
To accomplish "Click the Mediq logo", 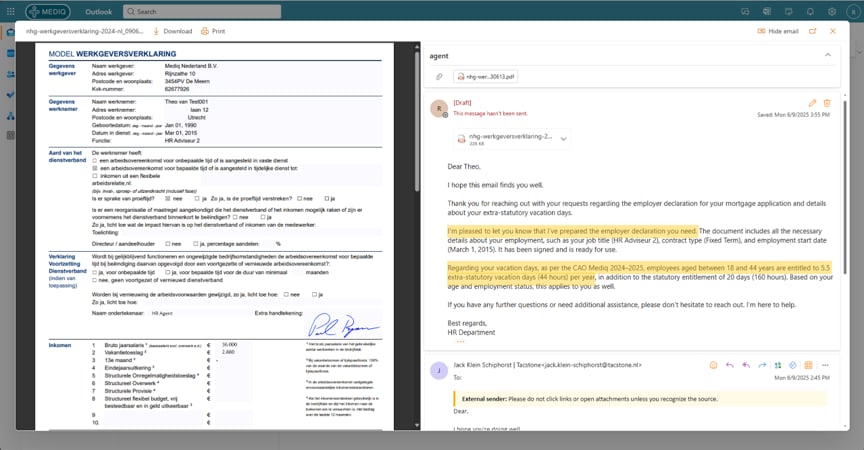I will (x=48, y=11).
